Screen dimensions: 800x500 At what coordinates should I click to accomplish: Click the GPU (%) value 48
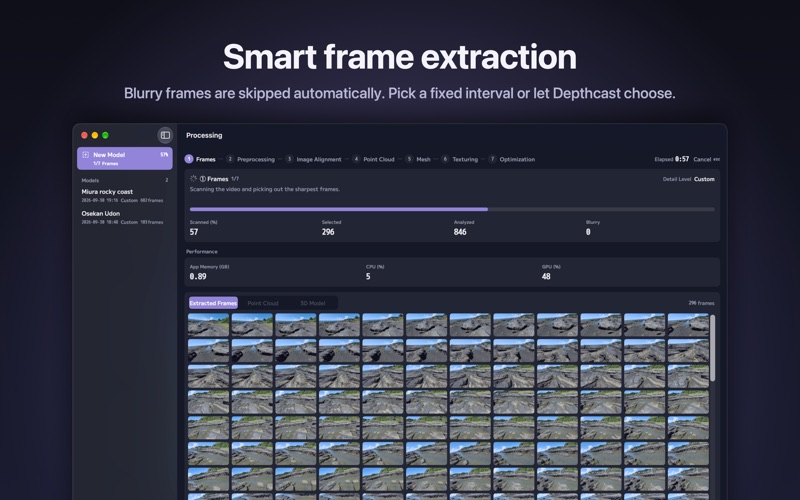[546, 277]
